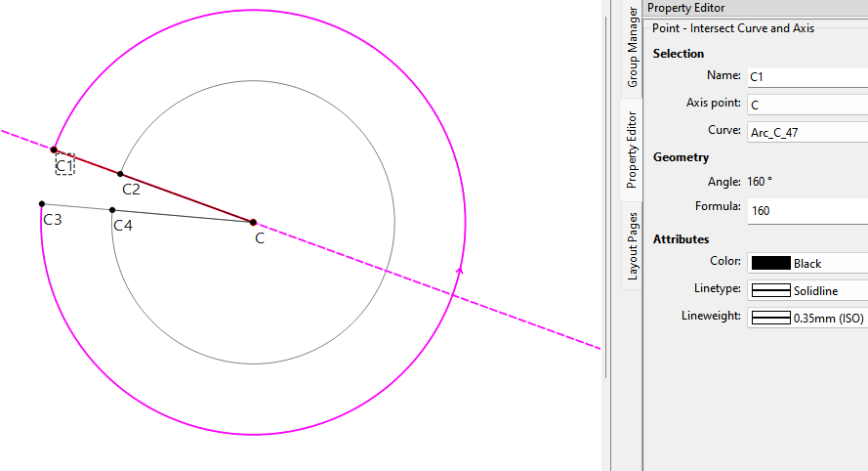This screenshot has height=471, width=868.
Task: Click the line thickness preview icon in Lineweight
Action: [770, 318]
